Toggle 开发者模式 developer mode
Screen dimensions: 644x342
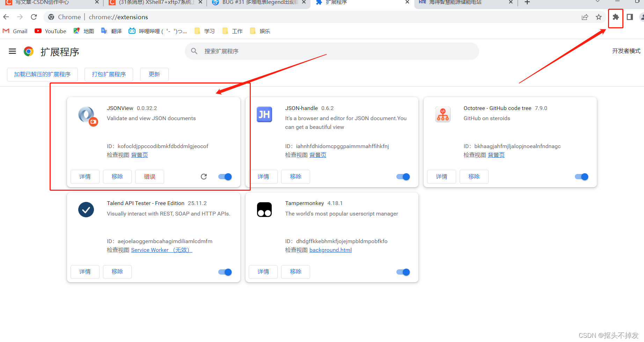coord(626,51)
